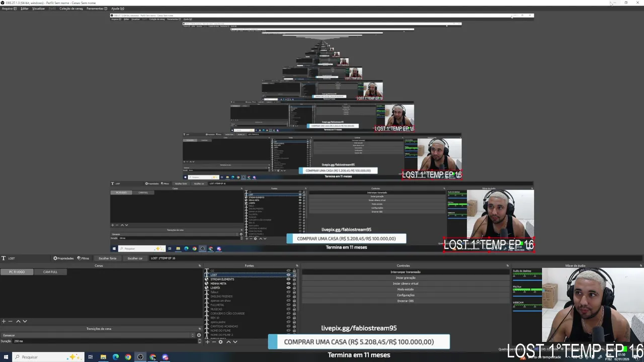This screenshot has height=362, width=644.
Task: Open source properties gear below Fontes list
Action: [x=221, y=342]
